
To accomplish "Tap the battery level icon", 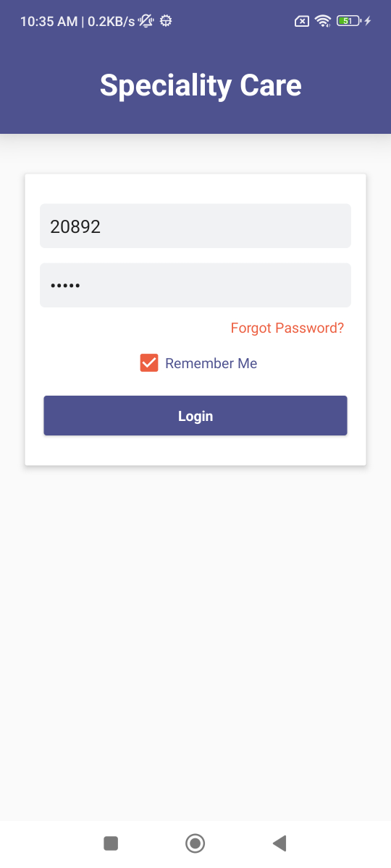I will [348, 21].
